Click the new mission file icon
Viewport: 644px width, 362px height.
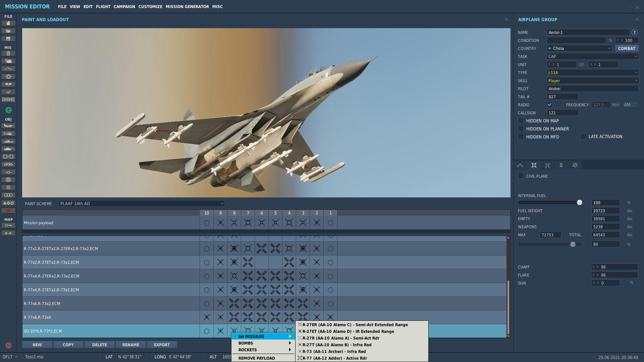8,23
